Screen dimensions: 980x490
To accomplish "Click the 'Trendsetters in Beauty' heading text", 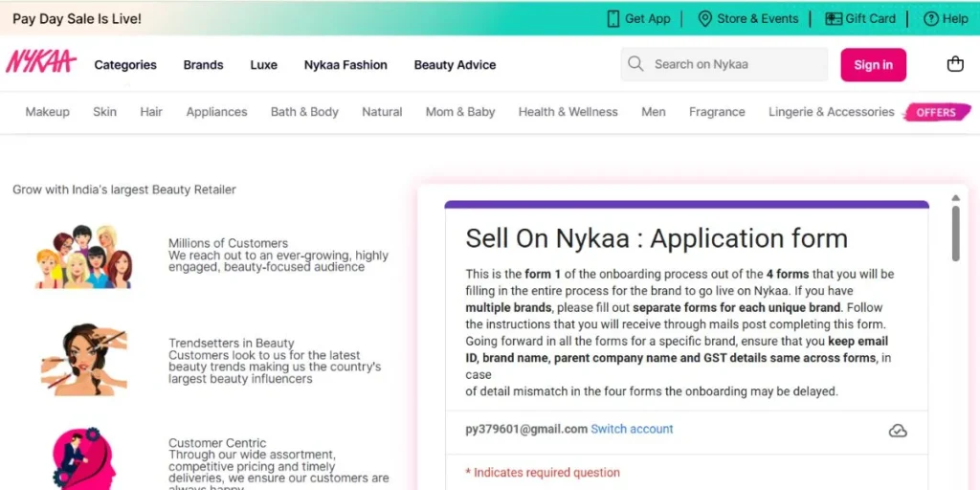I will click(232, 344).
